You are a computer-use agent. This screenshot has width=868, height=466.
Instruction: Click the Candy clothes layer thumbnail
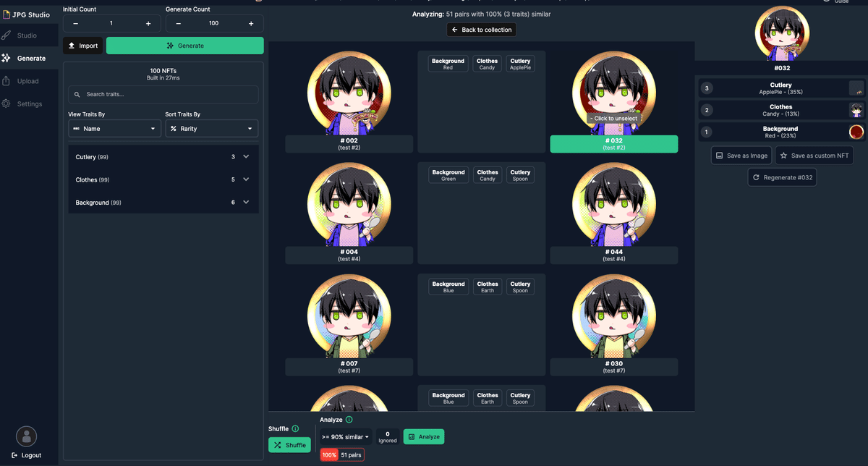[856, 110]
